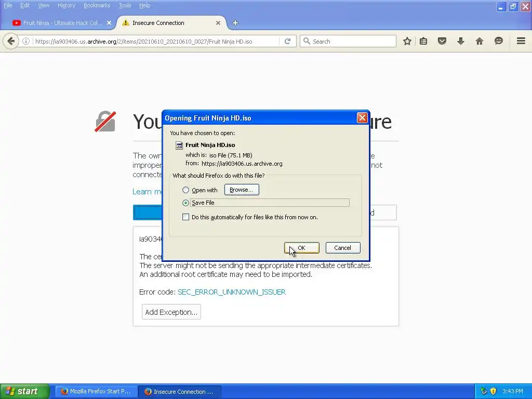The width and height of the screenshot is (532, 399).
Task: Close the Opening Fruit Ninja HD.iso dialog
Action: click(x=362, y=118)
